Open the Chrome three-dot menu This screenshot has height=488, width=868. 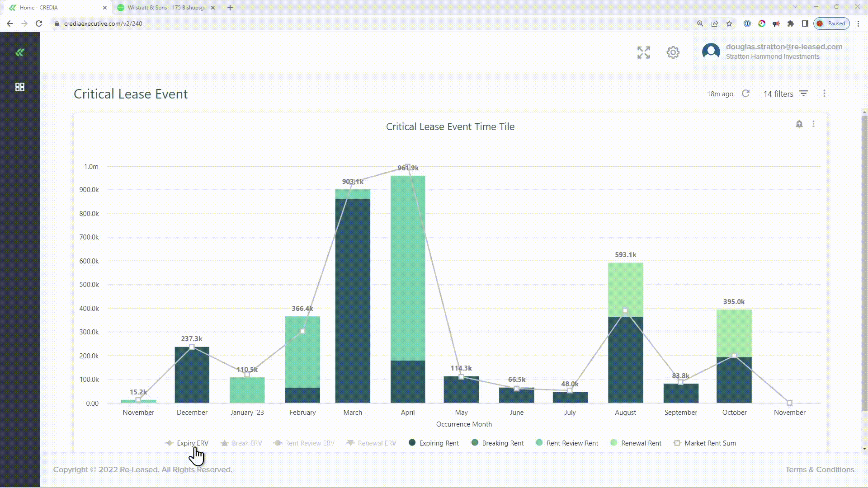coord(858,23)
